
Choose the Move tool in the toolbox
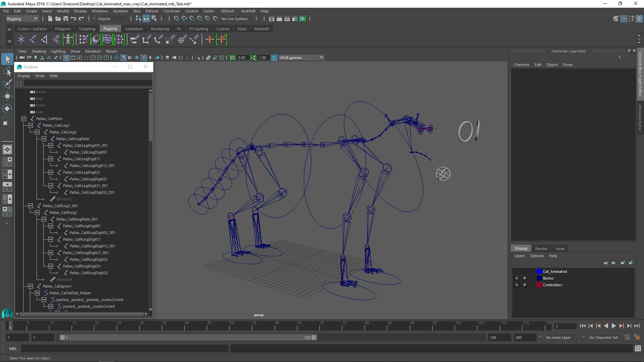(x=7, y=96)
